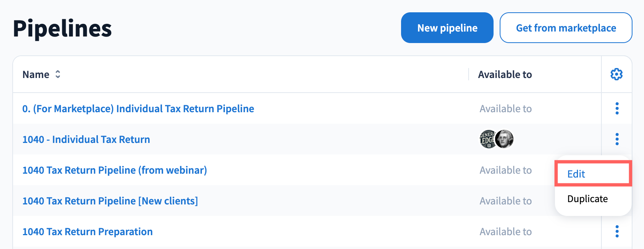Image resolution: width=644 pixels, height=249 pixels.
Task: Select Duplicate in the context menu
Action: 587,199
